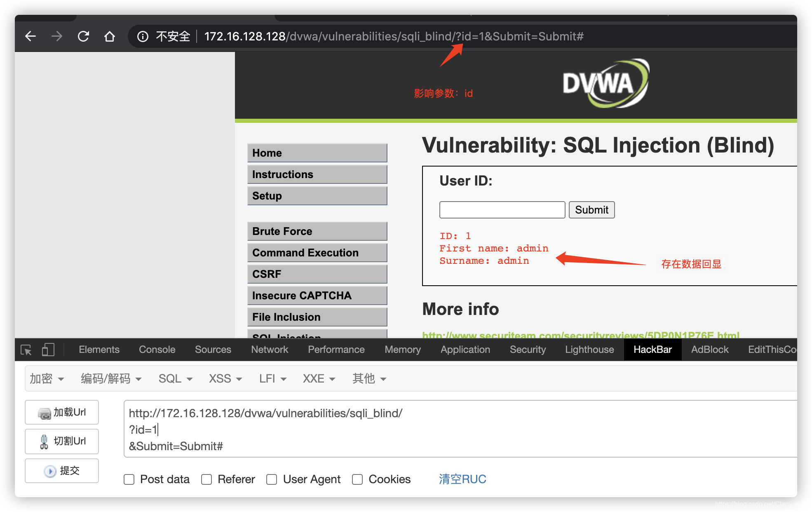This screenshot has width=812, height=512.
Task: Click the 'First name: admin' result text
Action: 494,248
